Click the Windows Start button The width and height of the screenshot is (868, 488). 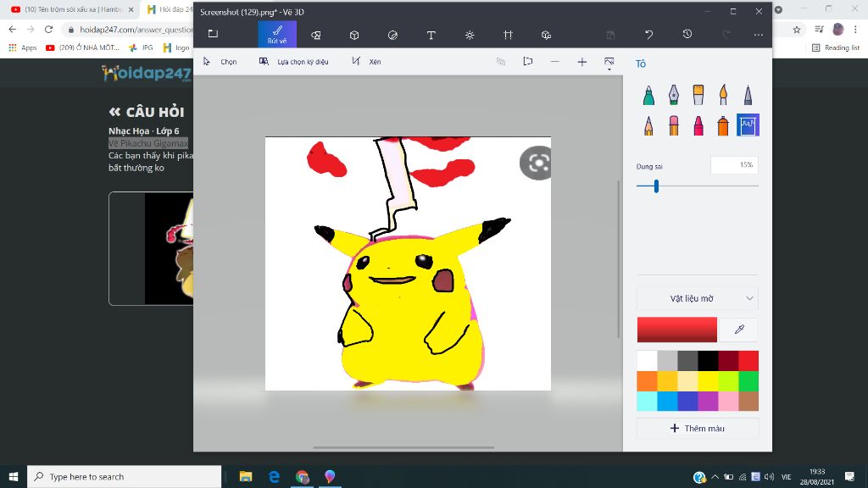(14, 476)
